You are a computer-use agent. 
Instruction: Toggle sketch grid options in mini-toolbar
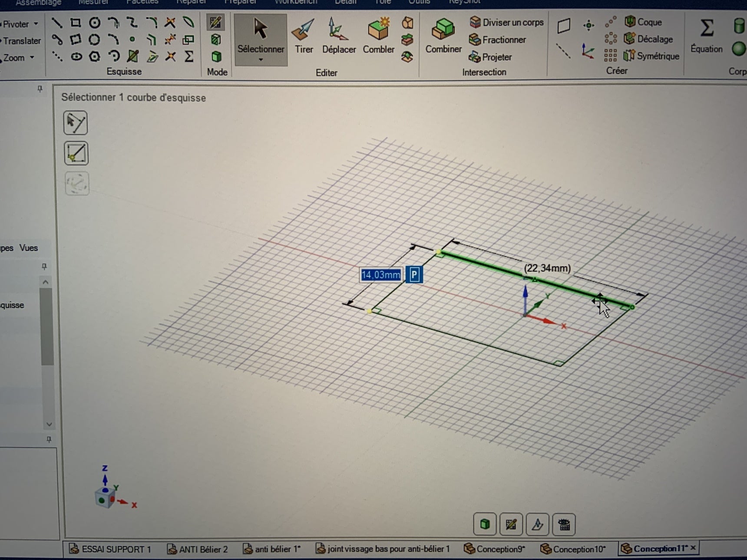(x=564, y=524)
